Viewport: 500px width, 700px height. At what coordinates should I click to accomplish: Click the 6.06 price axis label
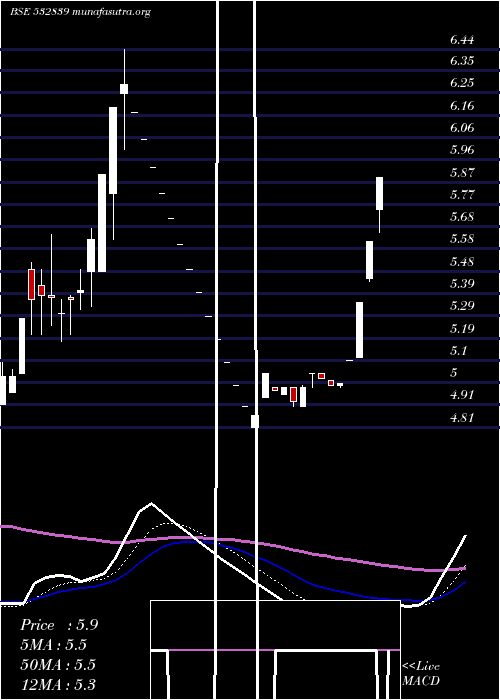tap(462, 128)
